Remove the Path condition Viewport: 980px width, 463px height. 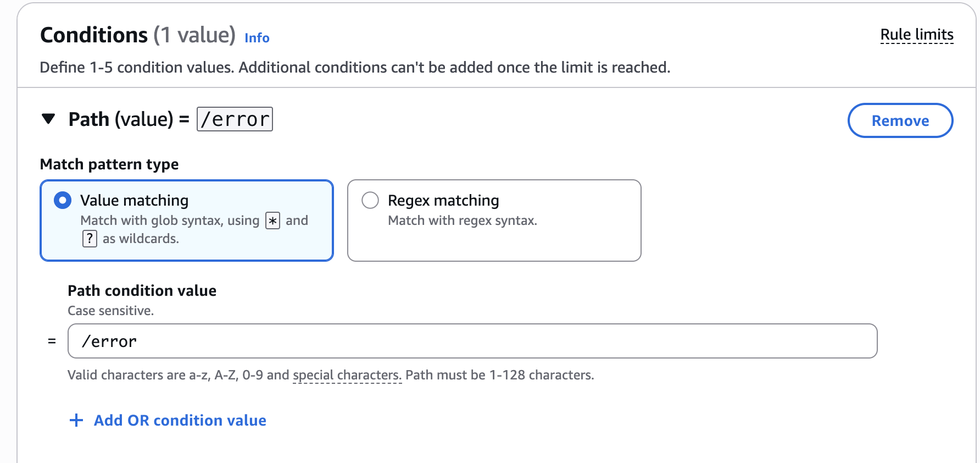[900, 120]
